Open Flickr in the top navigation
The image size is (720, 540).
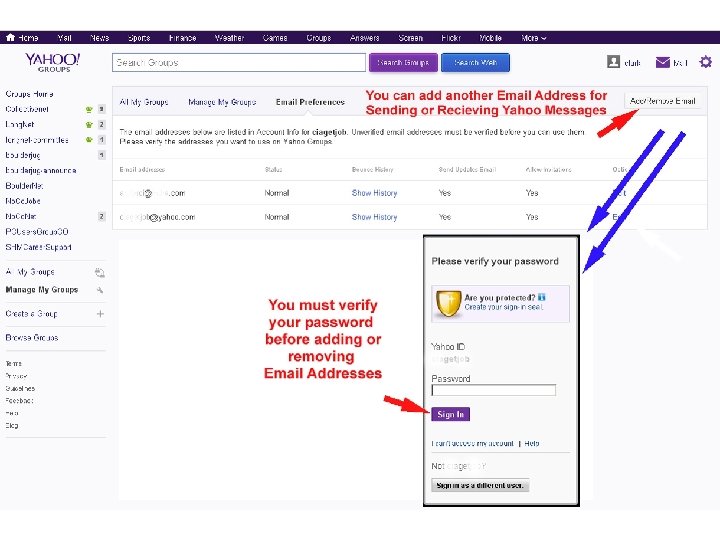pyautogui.click(x=451, y=38)
